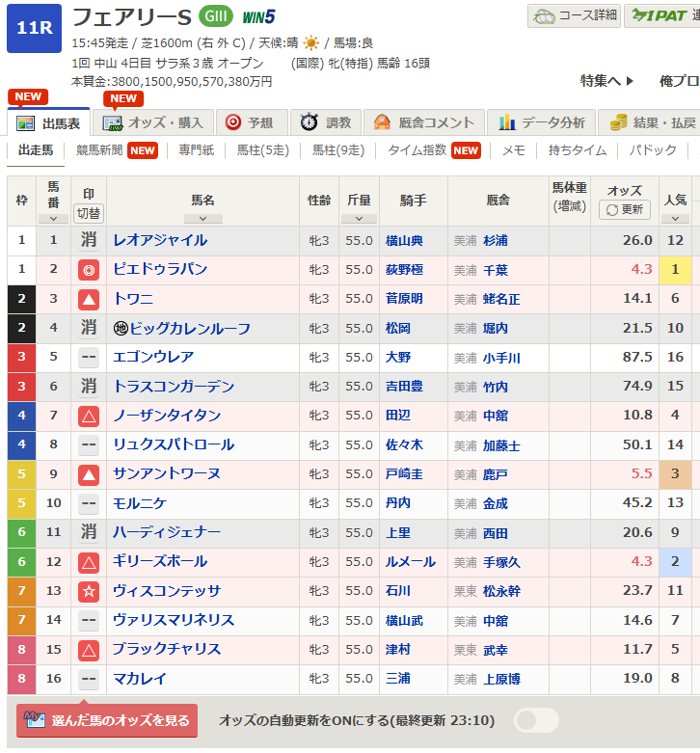
Task: Open the 特集へ arrow link
Action: 606,81
